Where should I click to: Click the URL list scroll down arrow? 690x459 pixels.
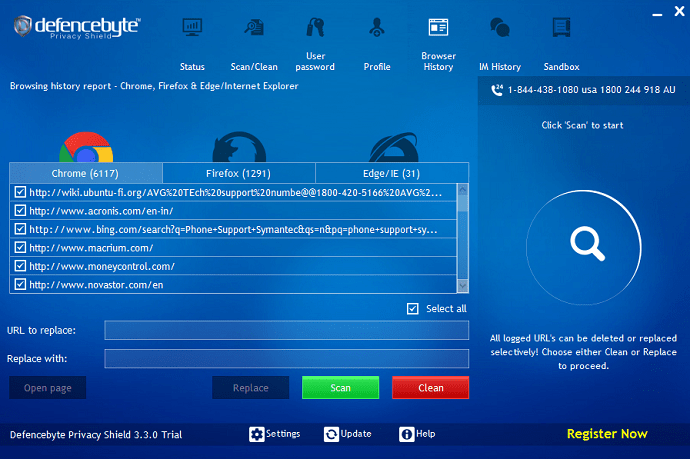(x=462, y=286)
